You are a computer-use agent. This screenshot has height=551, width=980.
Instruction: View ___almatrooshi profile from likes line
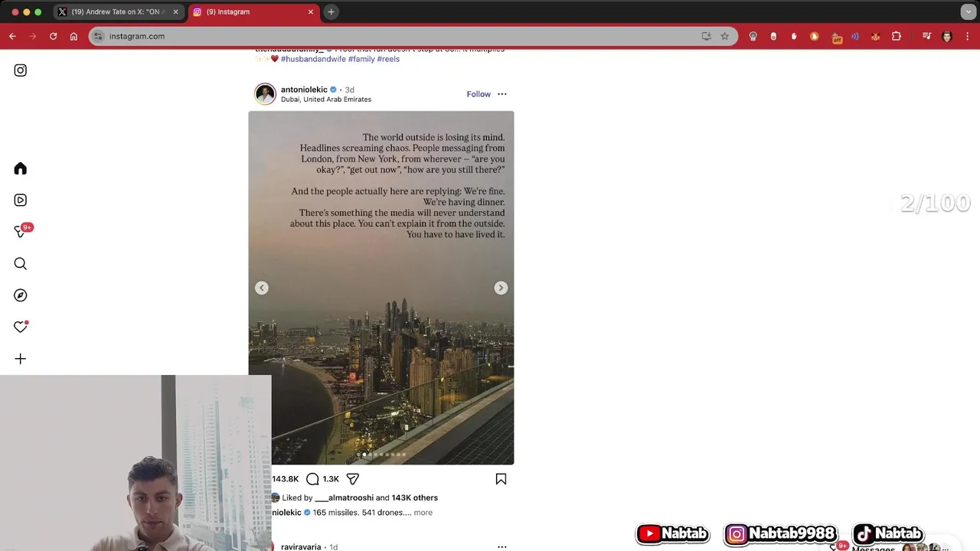[344, 497]
